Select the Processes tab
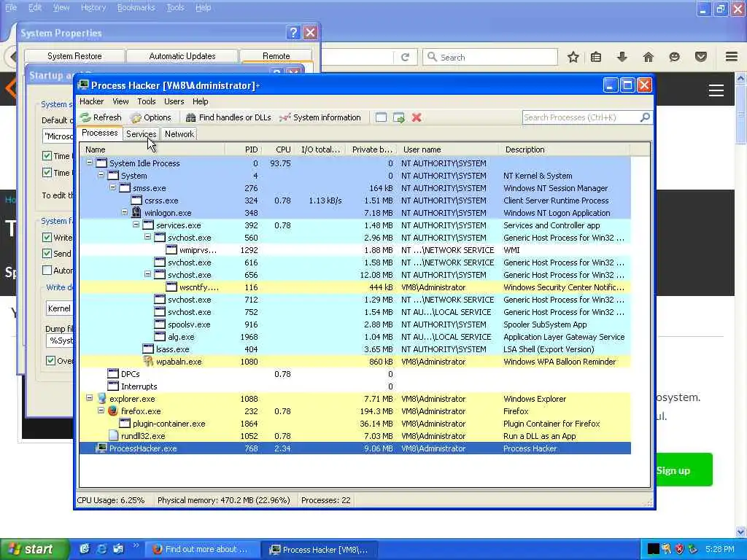The width and height of the screenshot is (747, 560). coord(99,133)
